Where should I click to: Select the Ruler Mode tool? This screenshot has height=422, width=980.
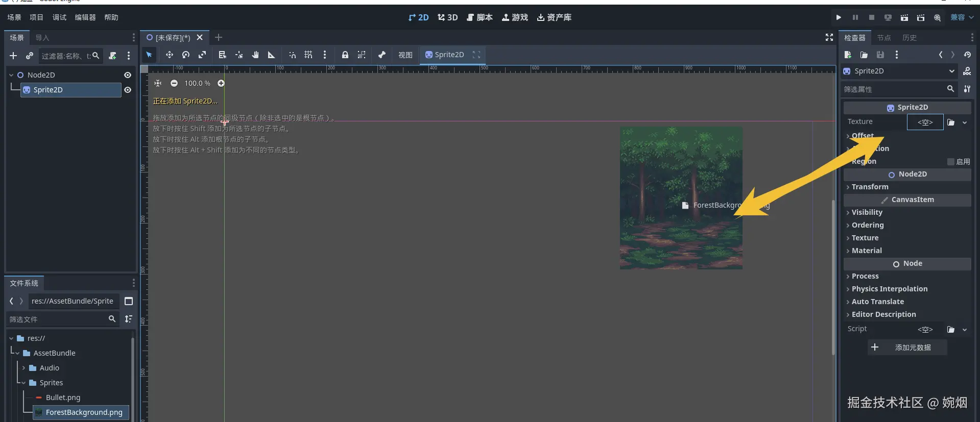tap(272, 55)
